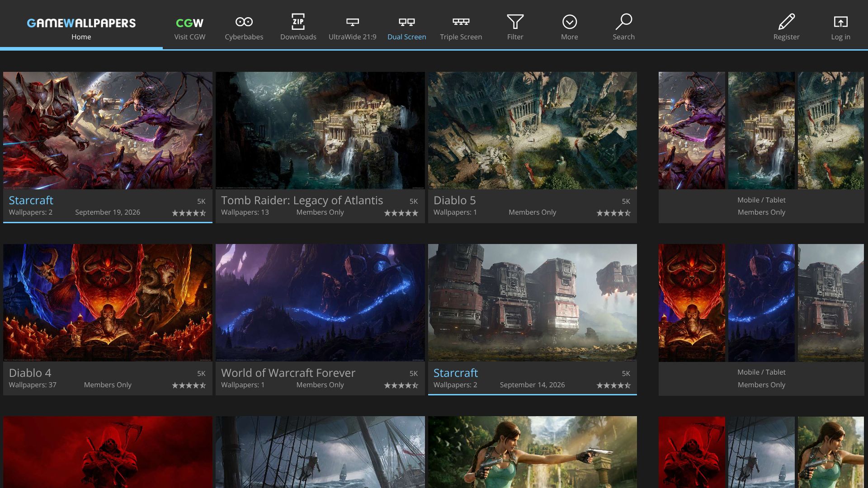This screenshot has height=488, width=868.
Task: Click the ZIP Downloads icon
Action: pyautogui.click(x=298, y=22)
